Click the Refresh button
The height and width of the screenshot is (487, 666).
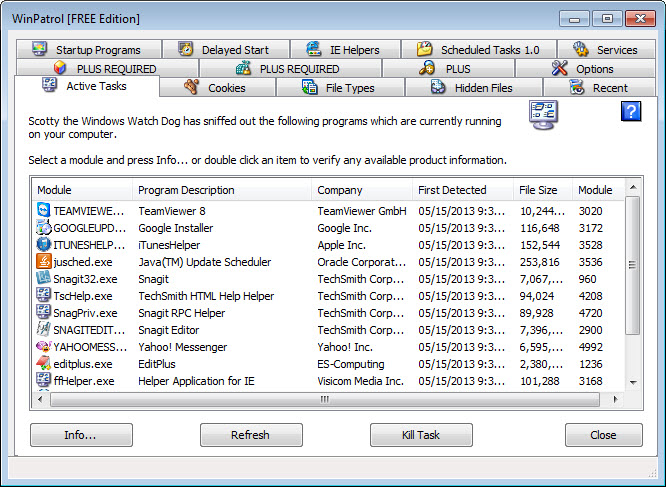click(251, 435)
